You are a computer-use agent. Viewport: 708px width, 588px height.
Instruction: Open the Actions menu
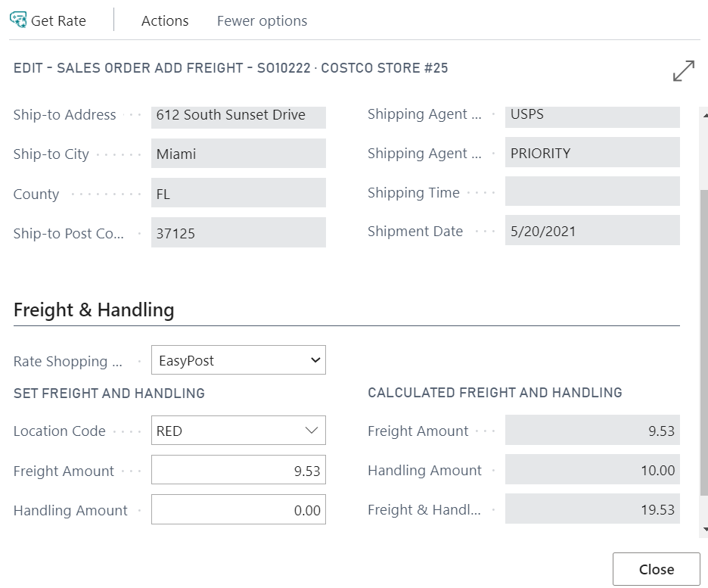(x=165, y=21)
